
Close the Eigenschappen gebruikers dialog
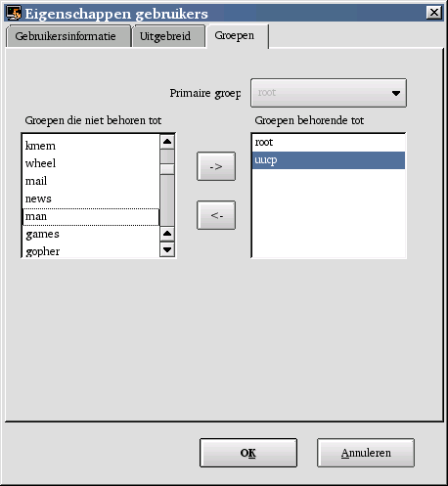point(434,13)
